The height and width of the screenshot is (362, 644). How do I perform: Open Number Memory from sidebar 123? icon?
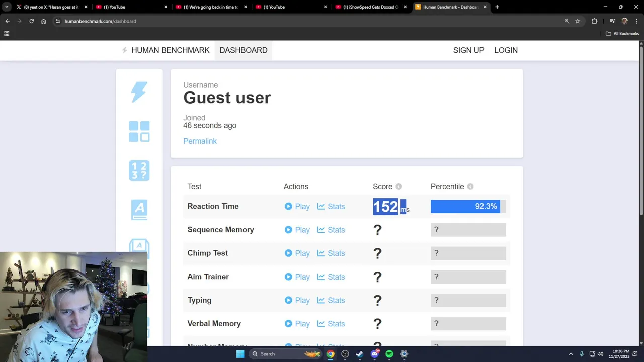139,170
